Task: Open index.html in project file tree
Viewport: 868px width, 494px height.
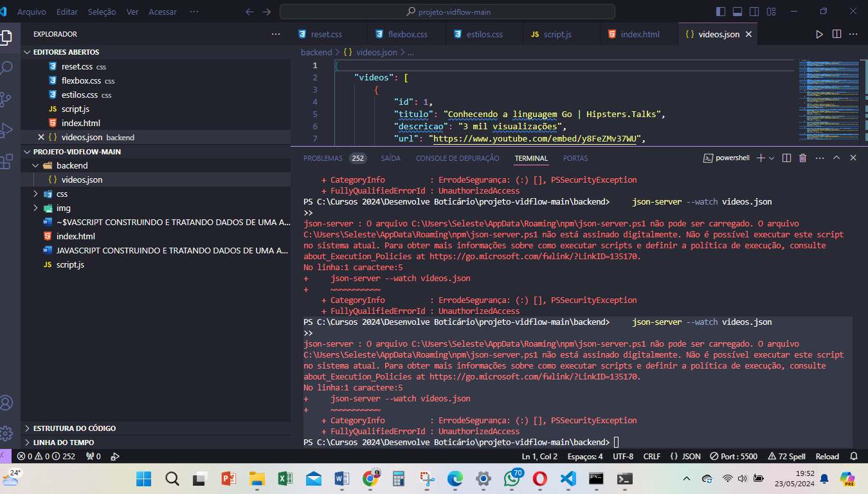Action: [x=75, y=236]
